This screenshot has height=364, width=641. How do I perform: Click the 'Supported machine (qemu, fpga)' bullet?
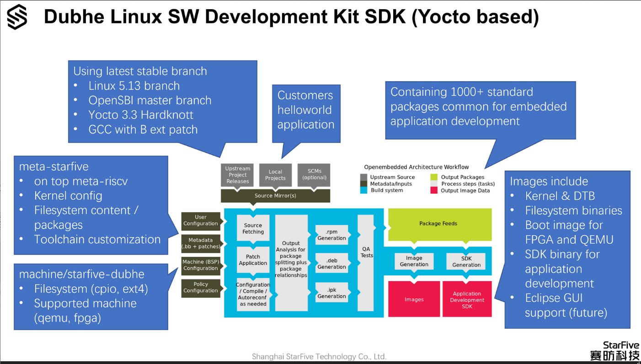85,310
